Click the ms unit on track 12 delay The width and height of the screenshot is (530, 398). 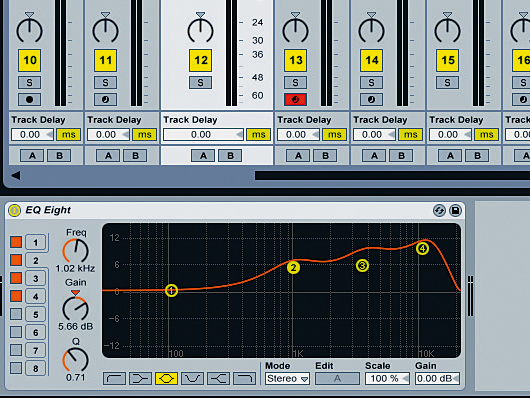(258, 135)
